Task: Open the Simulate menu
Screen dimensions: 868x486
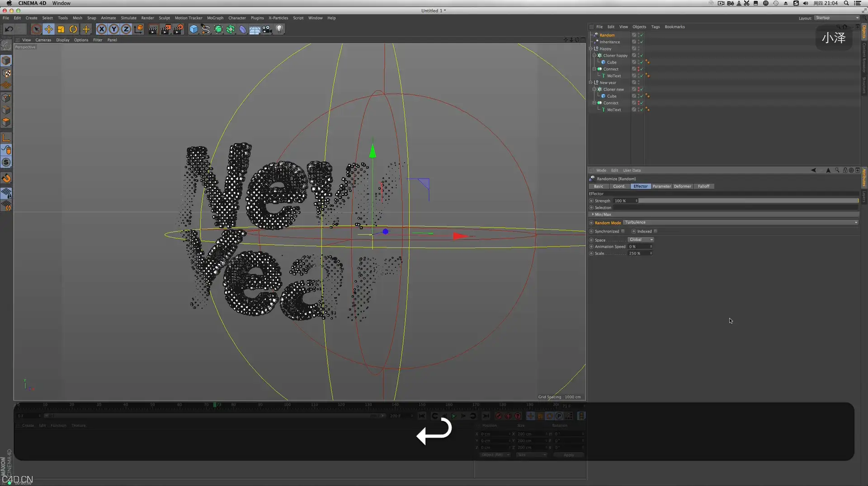Action: point(128,18)
